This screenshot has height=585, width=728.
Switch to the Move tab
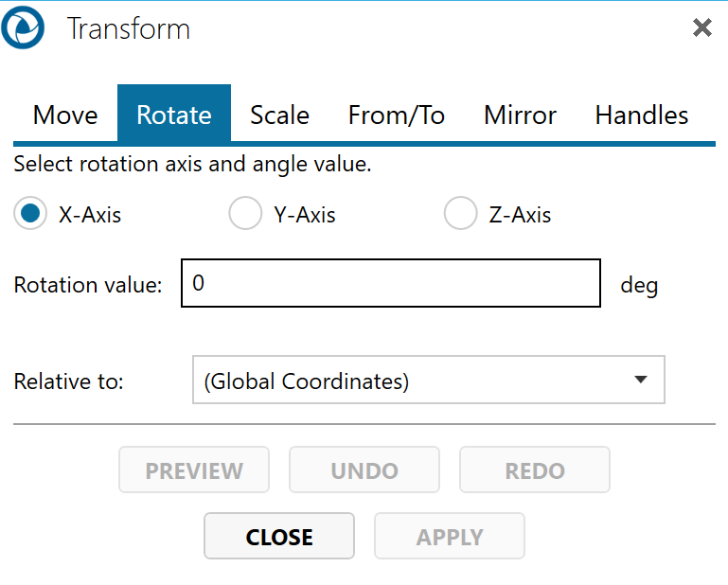coord(65,115)
